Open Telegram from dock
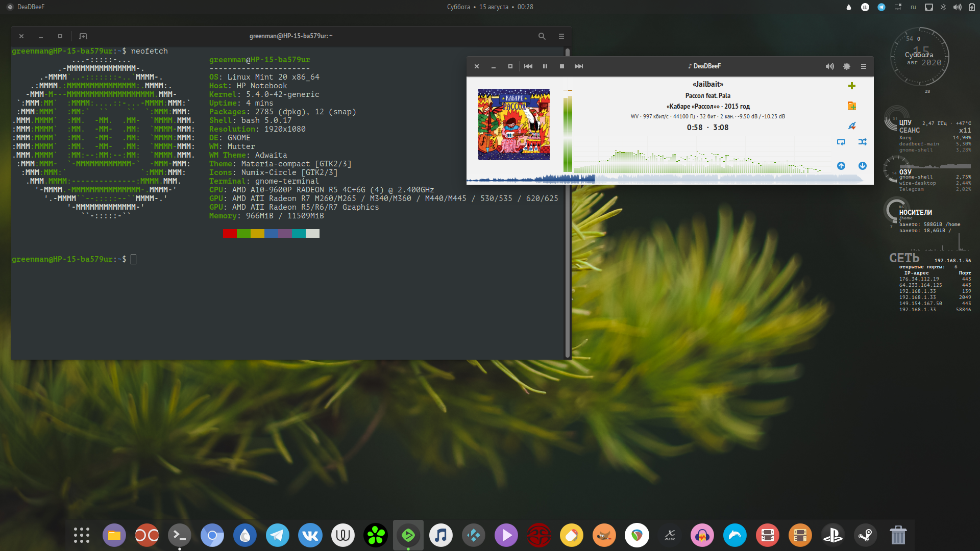980x551 pixels. coord(278,535)
